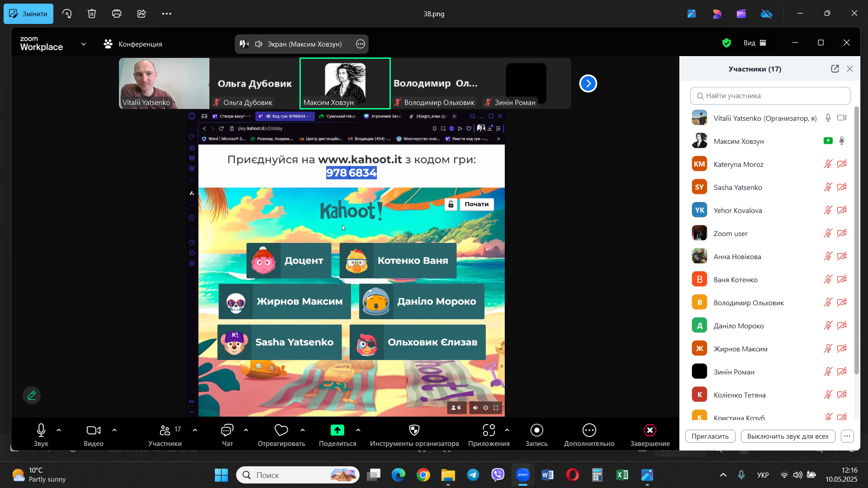Open video options arrow next to Видео
This screenshot has width=868, height=488.
coord(114,430)
